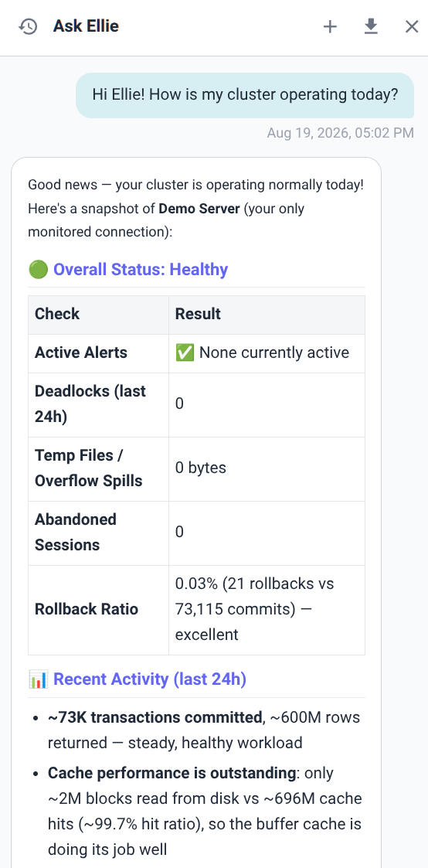Screen dimensions: 428x868
Task: Close the Ask Ellie panel
Action: 412,26
